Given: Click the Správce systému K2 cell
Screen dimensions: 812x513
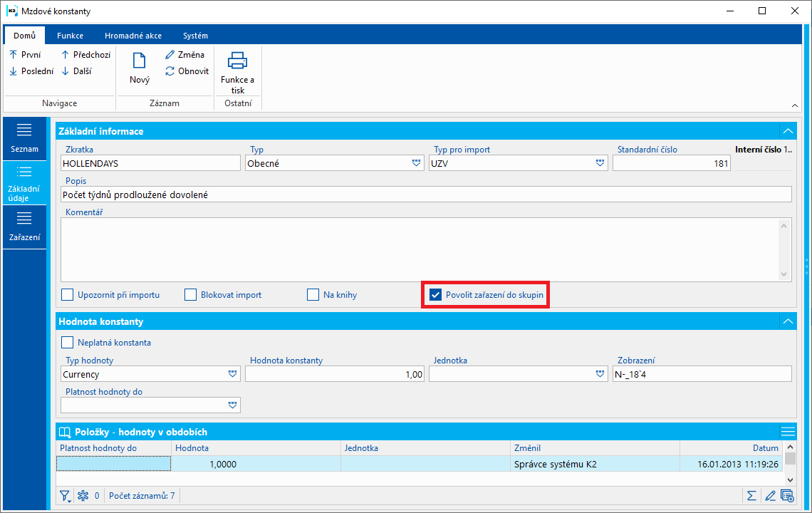Looking at the screenshot, I should (x=595, y=465).
